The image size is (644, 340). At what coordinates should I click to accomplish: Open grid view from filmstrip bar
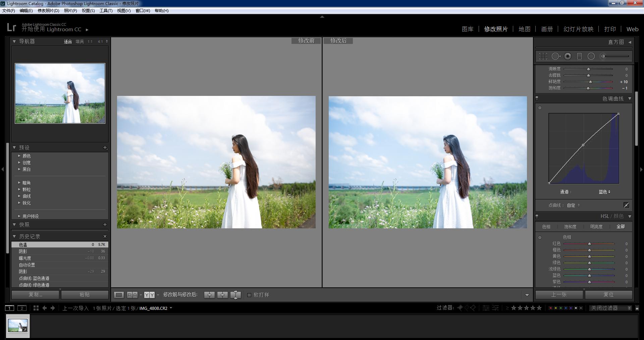point(36,308)
